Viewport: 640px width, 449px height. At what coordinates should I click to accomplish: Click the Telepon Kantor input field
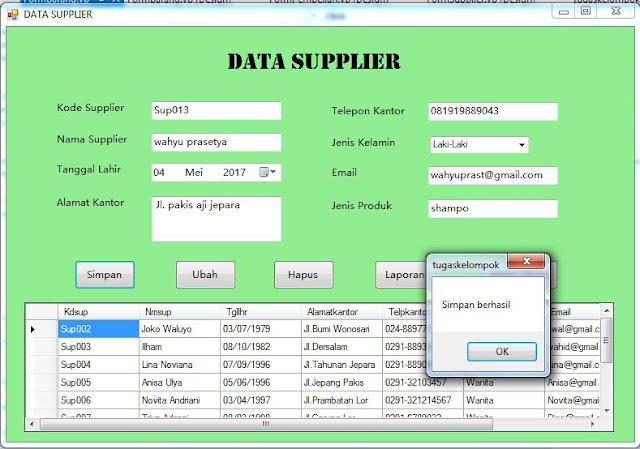493,111
